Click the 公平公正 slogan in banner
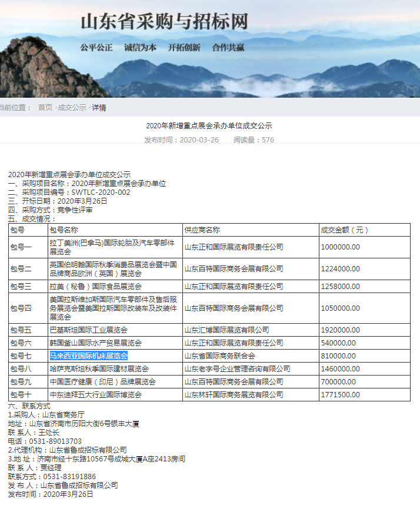This screenshot has height=505, width=420. click(96, 48)
